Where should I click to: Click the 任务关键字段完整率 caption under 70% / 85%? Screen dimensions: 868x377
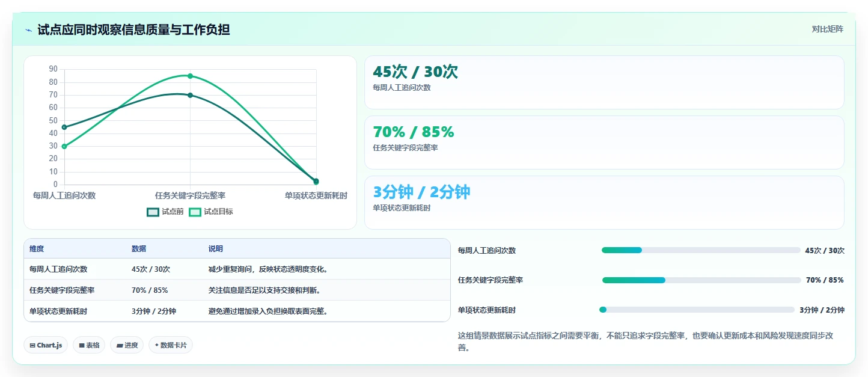(x=405, y=148)
